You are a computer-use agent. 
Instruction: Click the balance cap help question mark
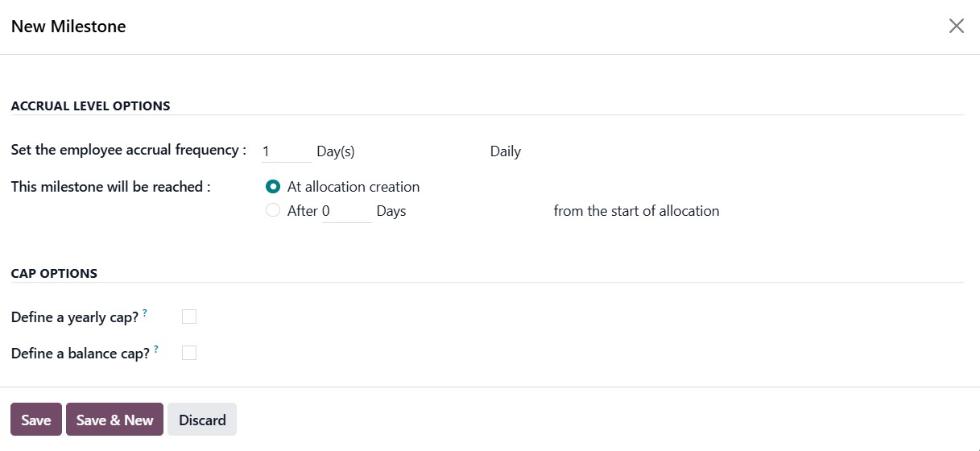(156, 349)
